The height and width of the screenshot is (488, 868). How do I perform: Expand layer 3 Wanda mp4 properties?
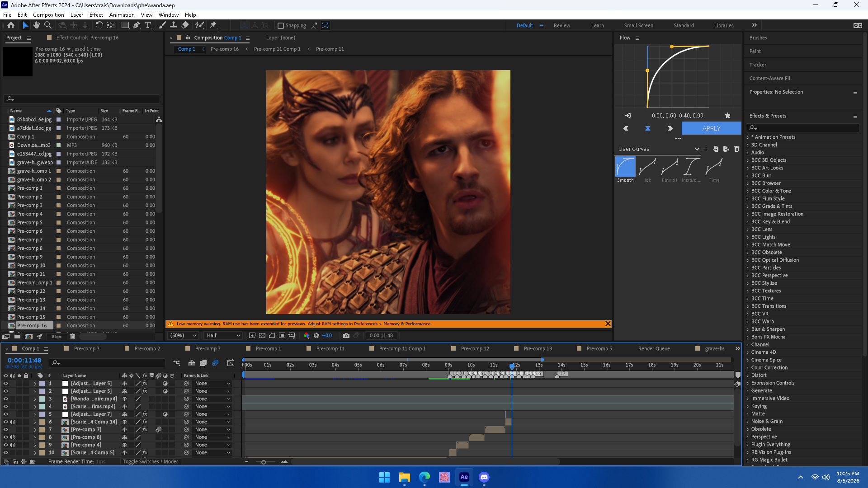pyautogui.click(x=35, y=399)
